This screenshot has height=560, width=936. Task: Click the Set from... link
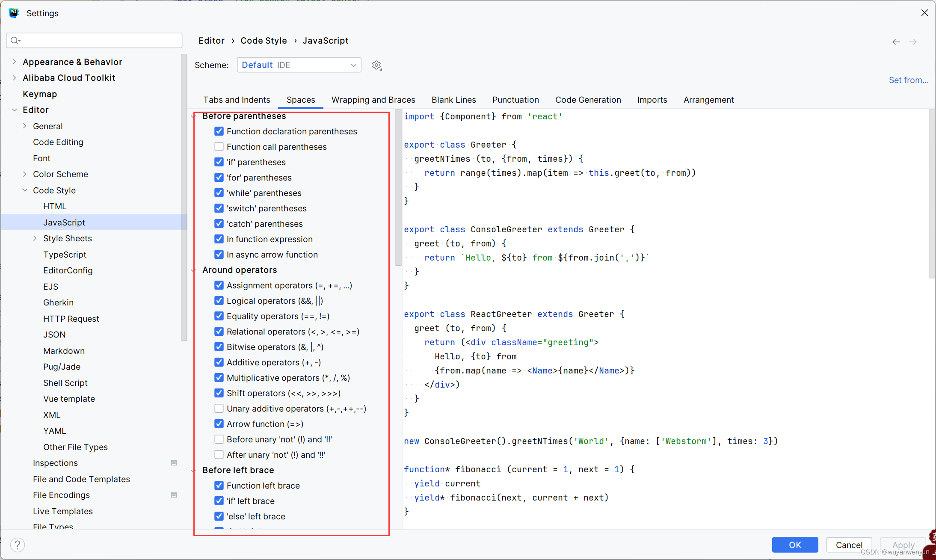click(908, 80)
